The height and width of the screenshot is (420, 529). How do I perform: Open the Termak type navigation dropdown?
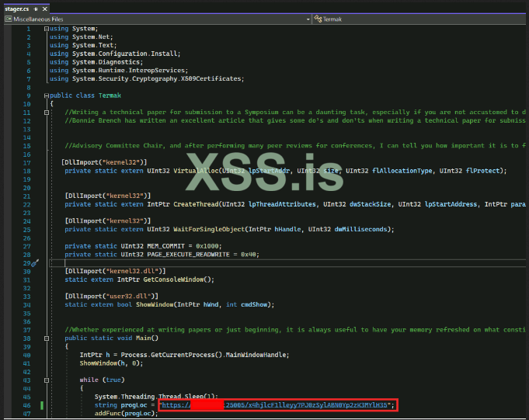pos(419,19)
